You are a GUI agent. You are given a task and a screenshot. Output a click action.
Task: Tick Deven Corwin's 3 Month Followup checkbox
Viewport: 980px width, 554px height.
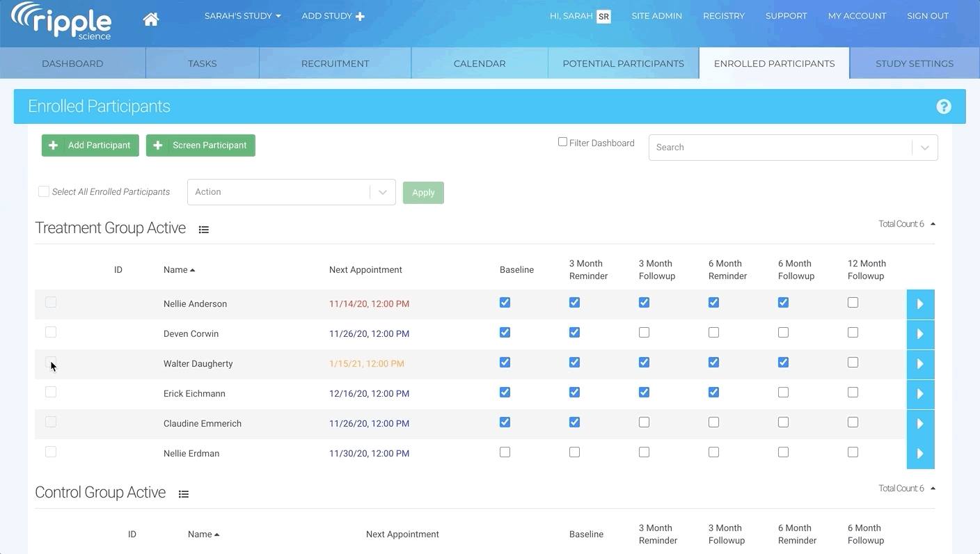click(x=644, y=333)
